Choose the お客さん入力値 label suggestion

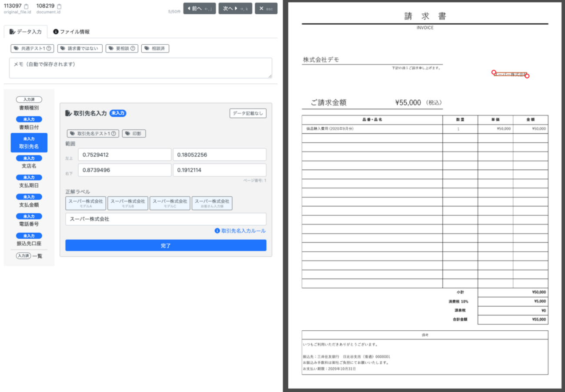click(x=212, y=203)
